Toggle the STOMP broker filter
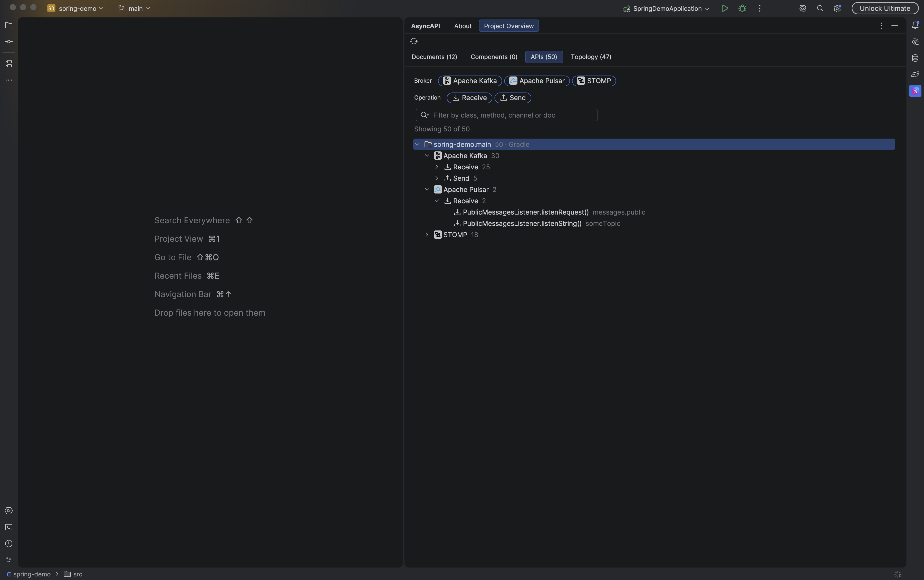Screen dimensions: 924x580 (594, 81)
